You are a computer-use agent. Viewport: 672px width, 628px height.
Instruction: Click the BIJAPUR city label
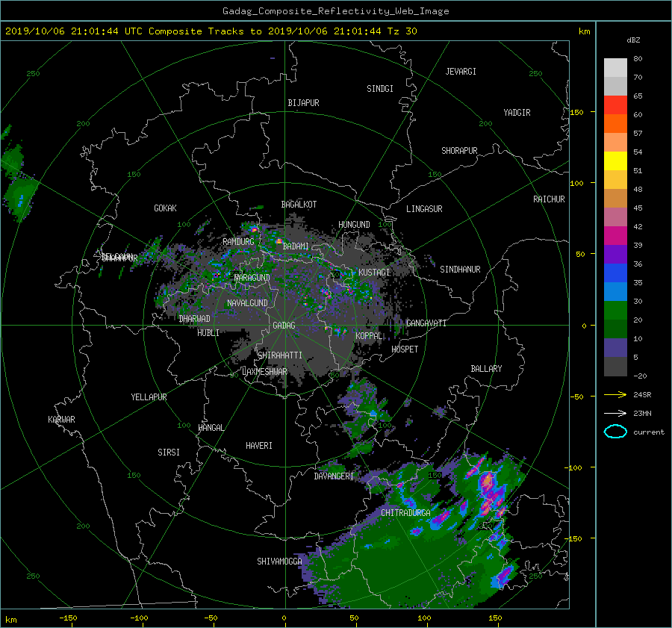(303, 103)
